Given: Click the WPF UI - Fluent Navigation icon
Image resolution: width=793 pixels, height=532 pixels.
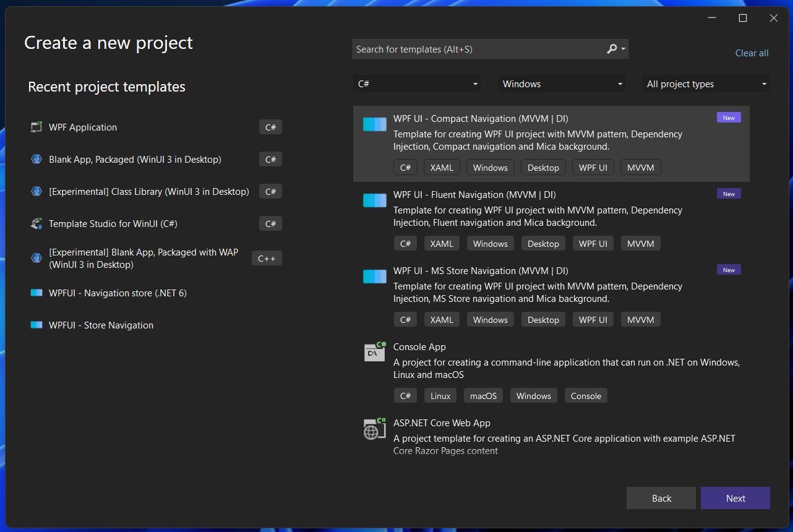Looking at the screenshot, I should pyautogui.click(x=374, y=200).
